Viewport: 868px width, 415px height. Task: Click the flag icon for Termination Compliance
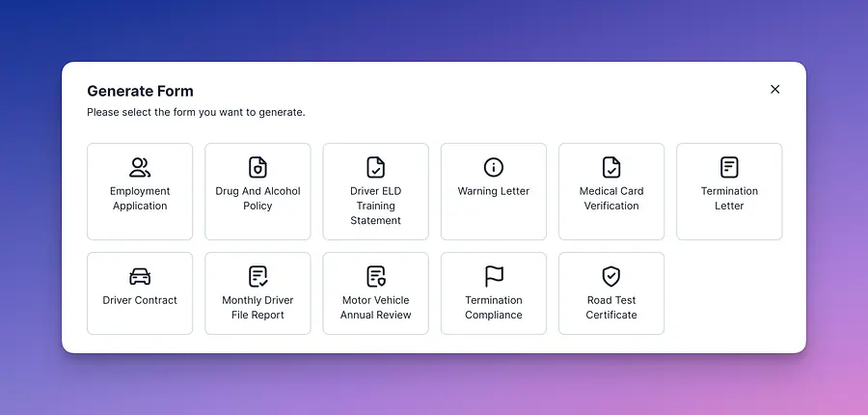click(493, 276)
